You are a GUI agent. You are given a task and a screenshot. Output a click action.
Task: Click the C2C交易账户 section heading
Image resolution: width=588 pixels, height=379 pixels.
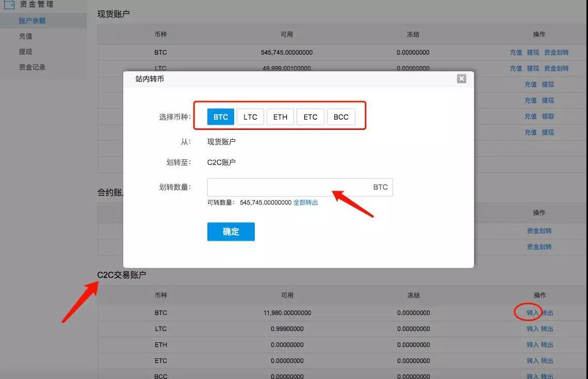(122, 275)
